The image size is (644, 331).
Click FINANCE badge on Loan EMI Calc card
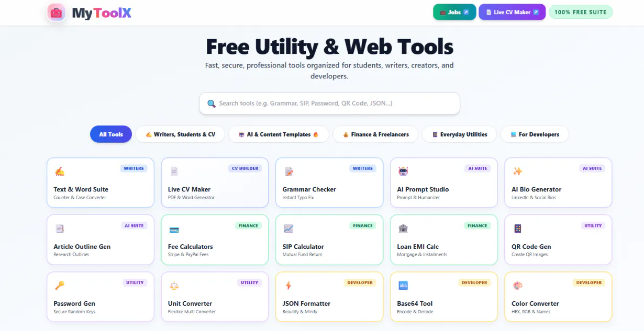[x=478, y=226]
